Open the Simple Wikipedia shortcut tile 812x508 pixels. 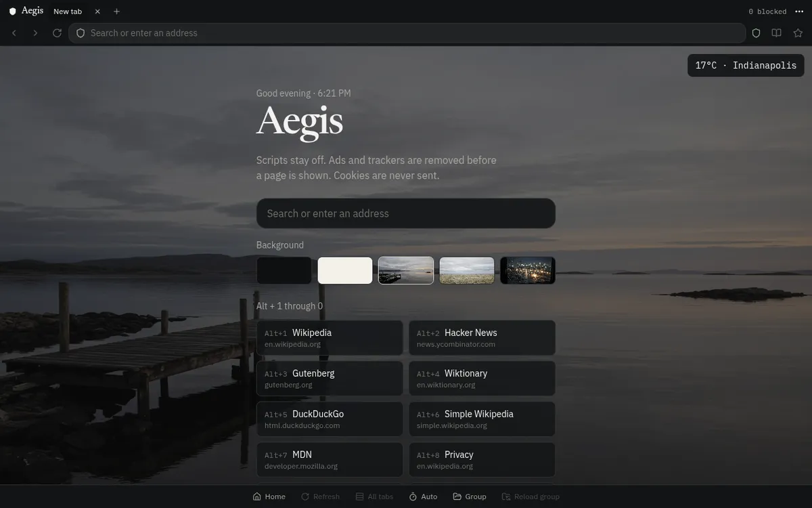pyautogui.click(x=482, y=419)
